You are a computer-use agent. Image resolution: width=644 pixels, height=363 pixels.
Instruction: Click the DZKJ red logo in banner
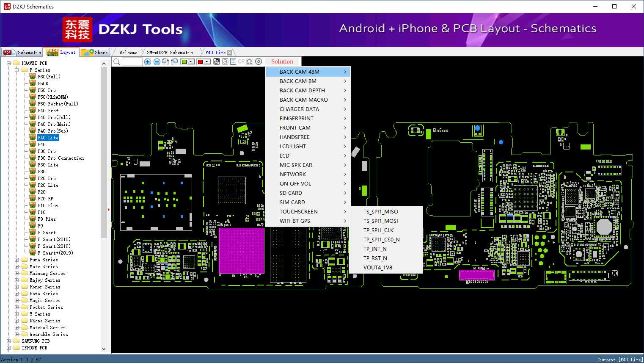tap(77, 30)
